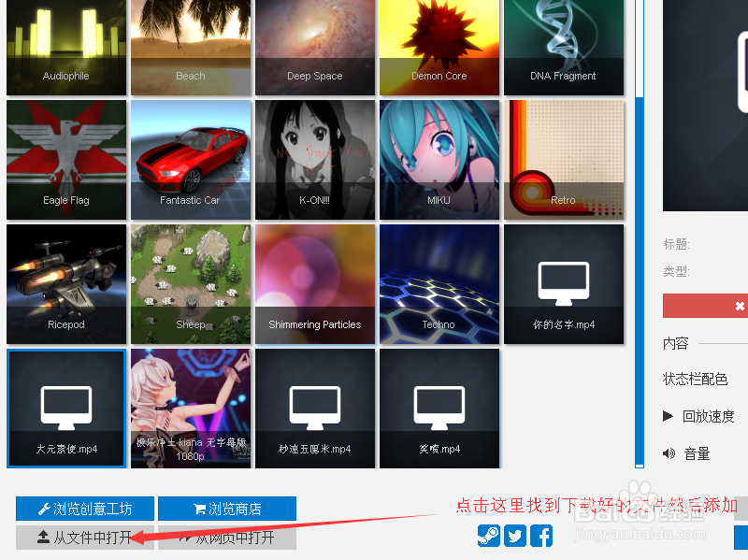Viewport: 748px width, 560px height.
Task: Click the 类型: type label
Action: [x=676, y=272]
